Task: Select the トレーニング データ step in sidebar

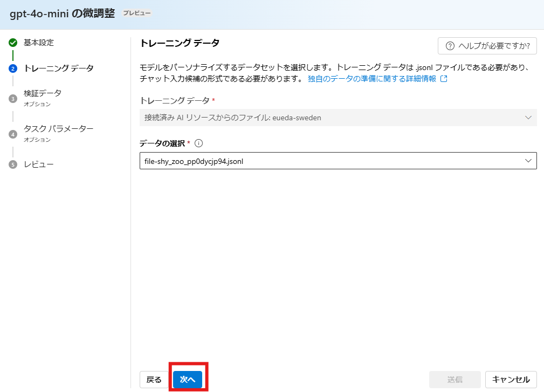Action: coord(59,68)
